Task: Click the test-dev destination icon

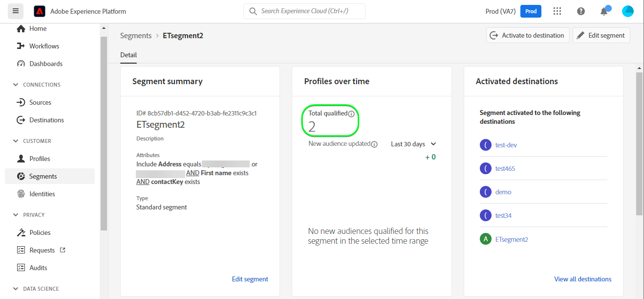Action: (x=485, y=145)
